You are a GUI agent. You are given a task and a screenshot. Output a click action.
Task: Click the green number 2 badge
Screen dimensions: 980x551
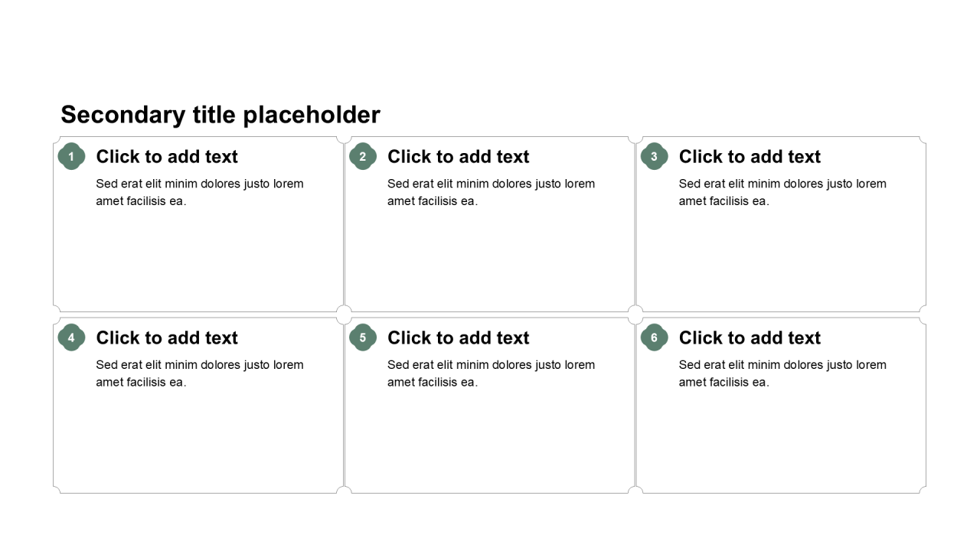point(363,157)
